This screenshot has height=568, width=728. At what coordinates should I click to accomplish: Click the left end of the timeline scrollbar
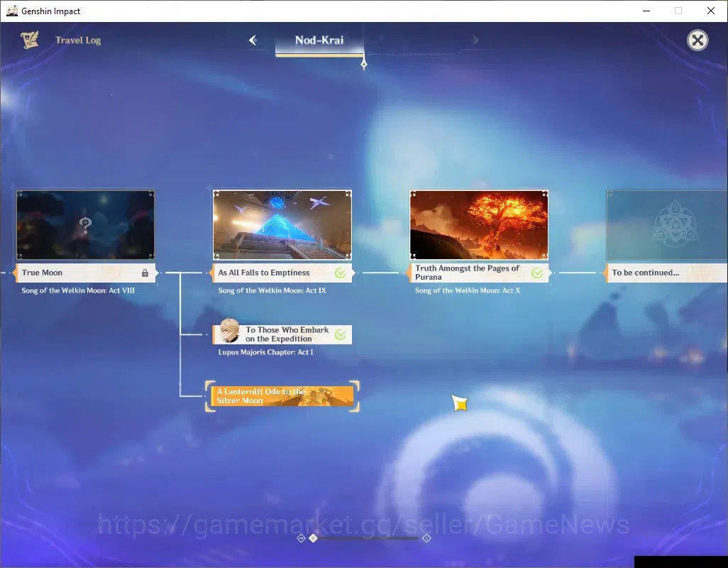[x=301, y=538]
